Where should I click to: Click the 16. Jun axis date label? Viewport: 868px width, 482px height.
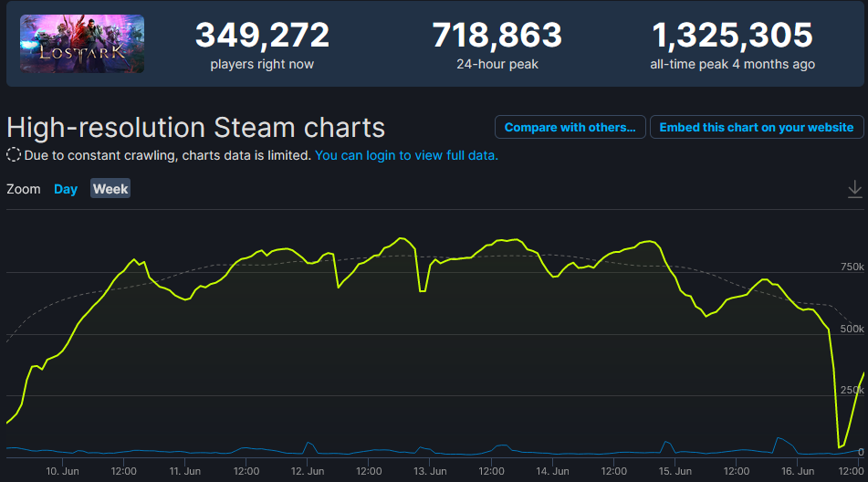tap(798, 471)
